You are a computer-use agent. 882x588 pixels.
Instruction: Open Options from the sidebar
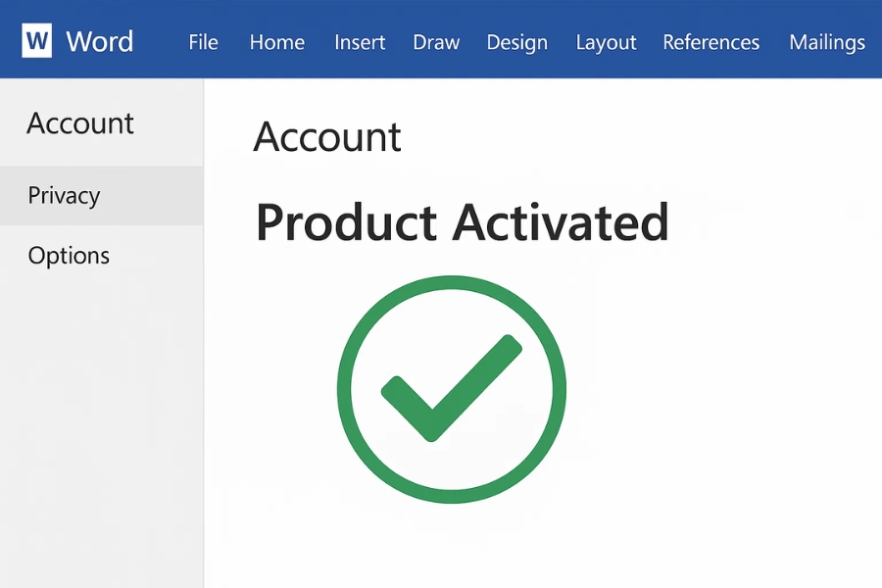point(69,256)
